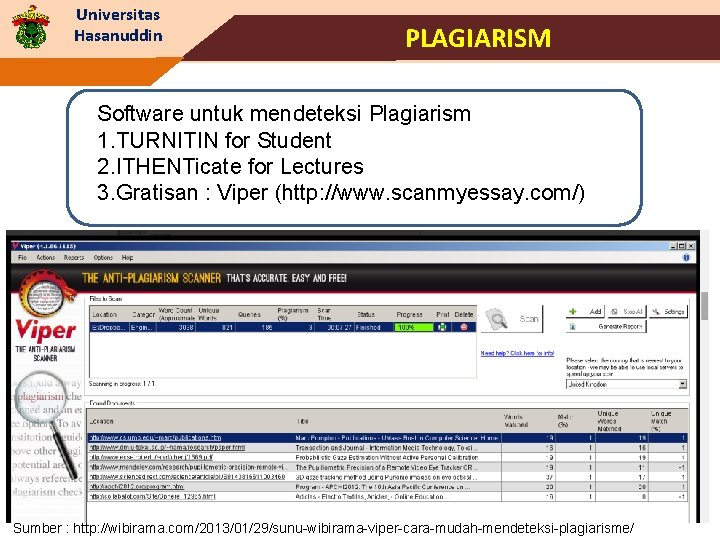Click the Stop All button
Screen dimensions: 720x540
(x=627, y=311)
